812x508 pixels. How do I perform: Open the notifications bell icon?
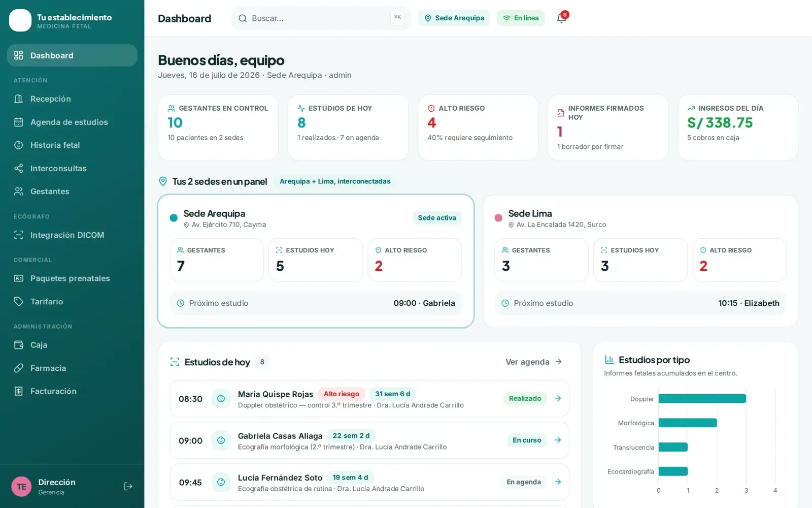pyautogui.click(x=561, y=18)
